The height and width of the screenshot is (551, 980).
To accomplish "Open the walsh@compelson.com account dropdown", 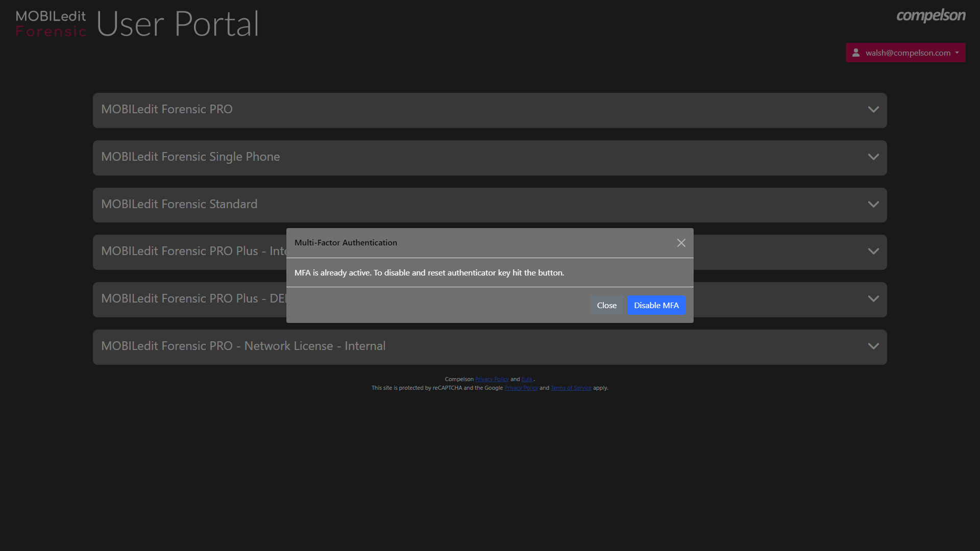I will tap(905, 53).
